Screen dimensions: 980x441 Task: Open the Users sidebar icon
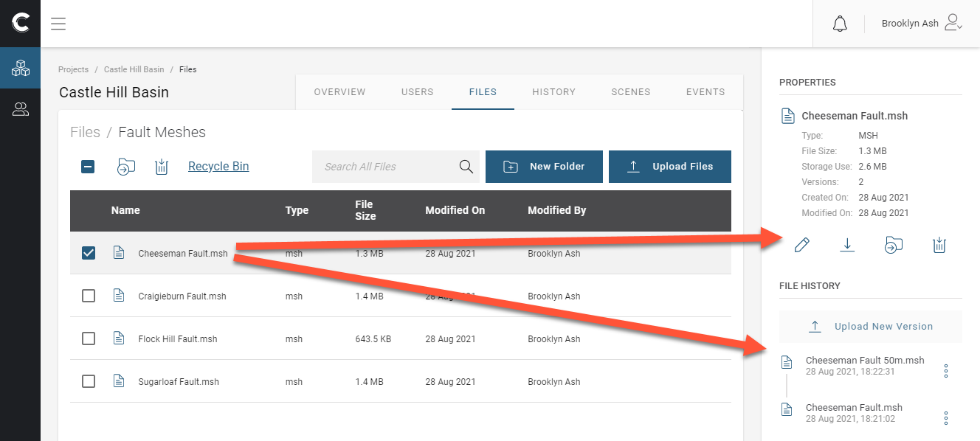tap(21, 110)
